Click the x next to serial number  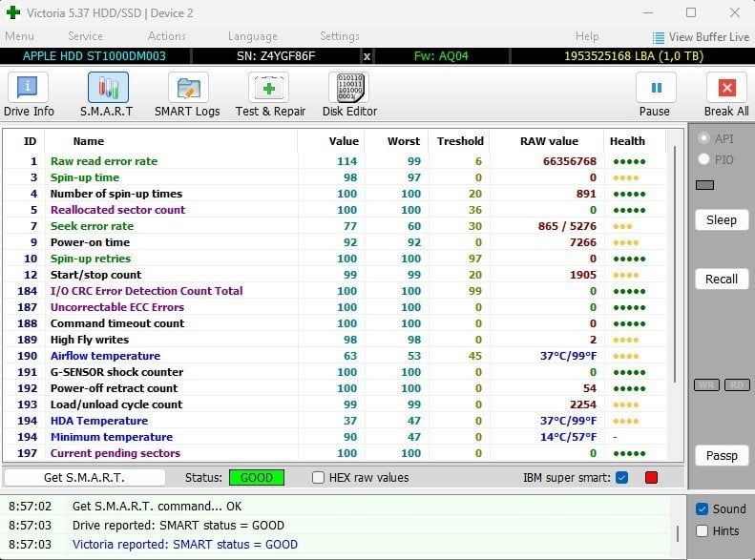(x=367, y=56)
